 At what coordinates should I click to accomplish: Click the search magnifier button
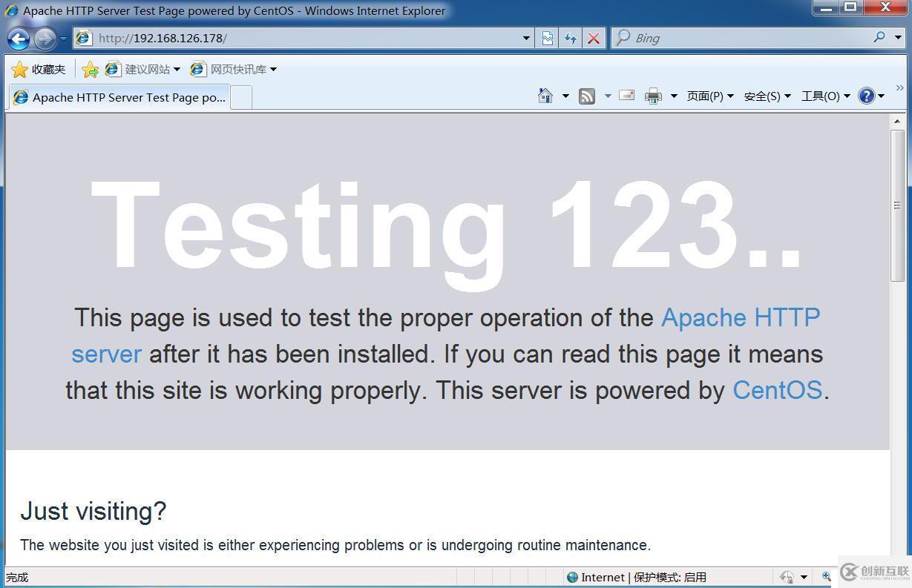(879, 37)
